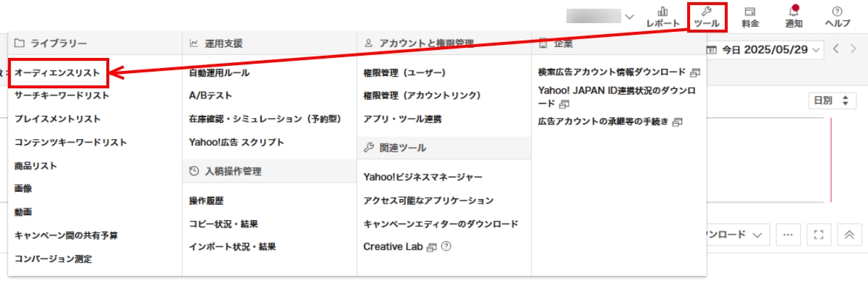Click the 企業 section header

coord(618,43)
